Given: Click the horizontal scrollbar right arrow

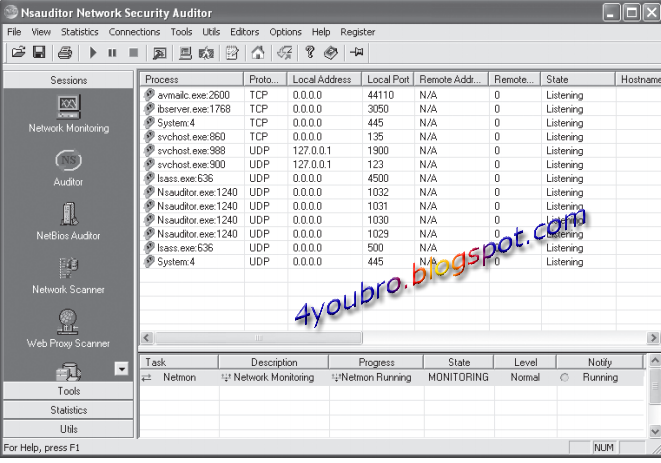Looking at the screenshot, I should [653, 338].
